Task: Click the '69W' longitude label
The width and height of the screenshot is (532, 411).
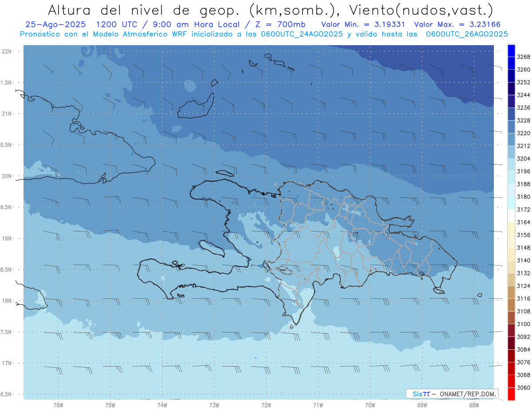Action: pyautogui.click(x=422, y=405)
